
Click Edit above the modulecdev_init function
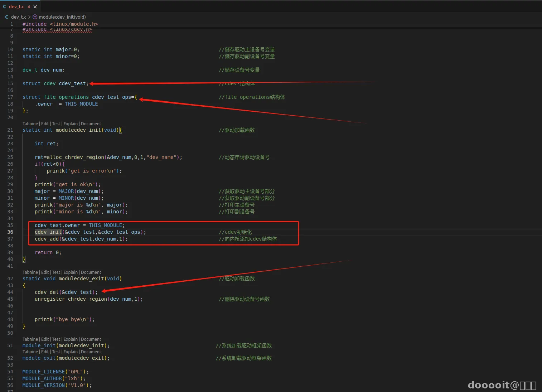(x=45, y=124)
